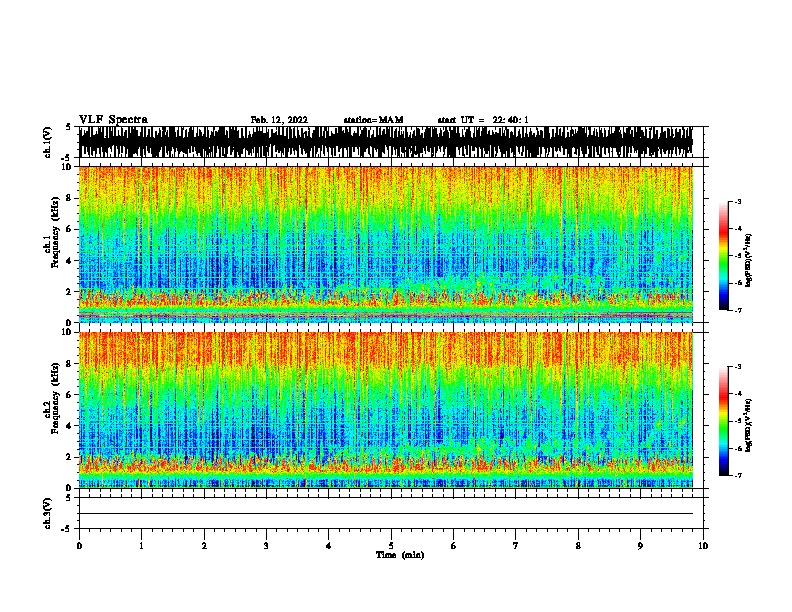Click the ch.1 "Frequency (kHz)" axis label
This screenshot has height=612, width=792.
point(55,232)
